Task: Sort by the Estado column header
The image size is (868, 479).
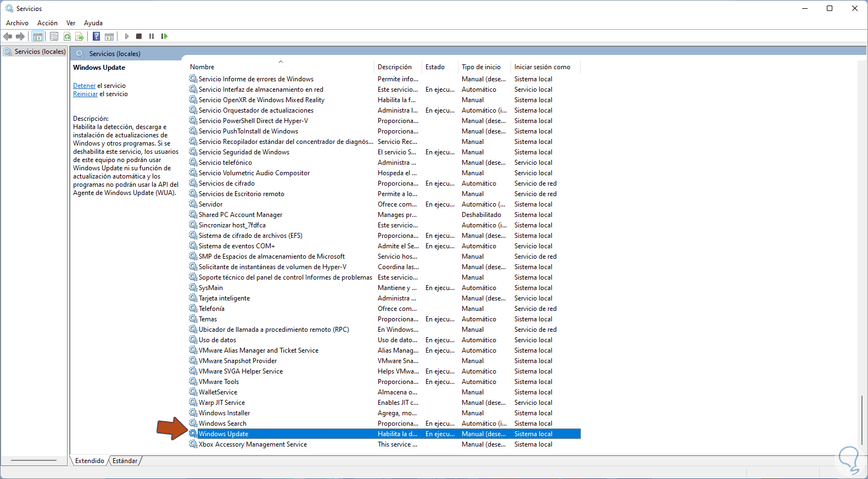Action: 440,67
